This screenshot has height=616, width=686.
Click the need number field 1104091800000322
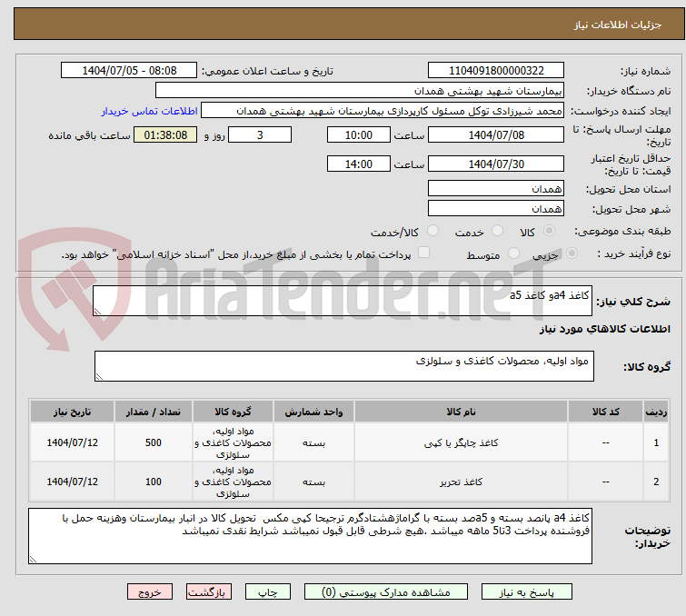(x=496, y=71)
